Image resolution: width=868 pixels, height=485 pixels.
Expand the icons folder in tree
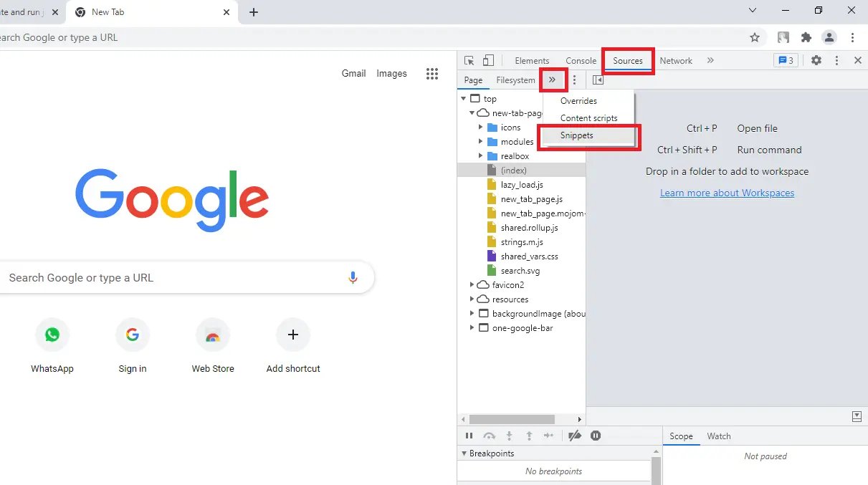point(481,128)
